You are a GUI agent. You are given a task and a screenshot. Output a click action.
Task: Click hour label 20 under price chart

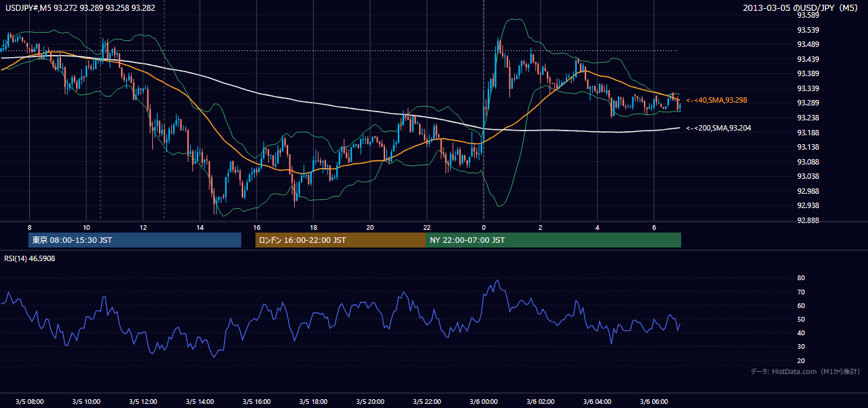click(x=370, y=227)
